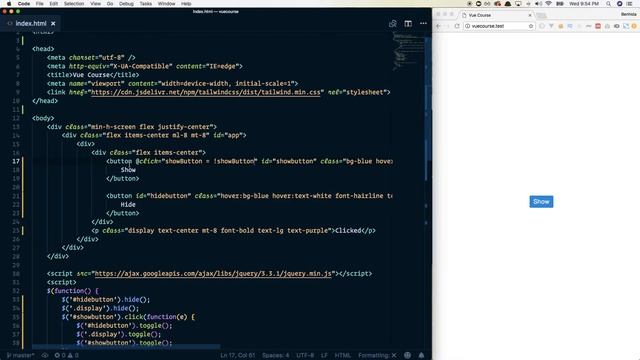Click the master git branch indicator
640x360 pixels.
[x=20, y=355]
